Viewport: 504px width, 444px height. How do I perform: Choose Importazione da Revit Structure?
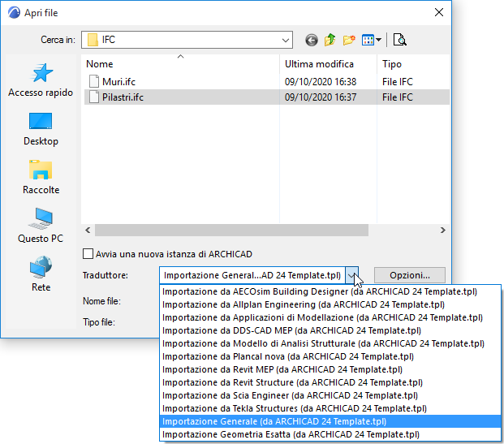330,382
